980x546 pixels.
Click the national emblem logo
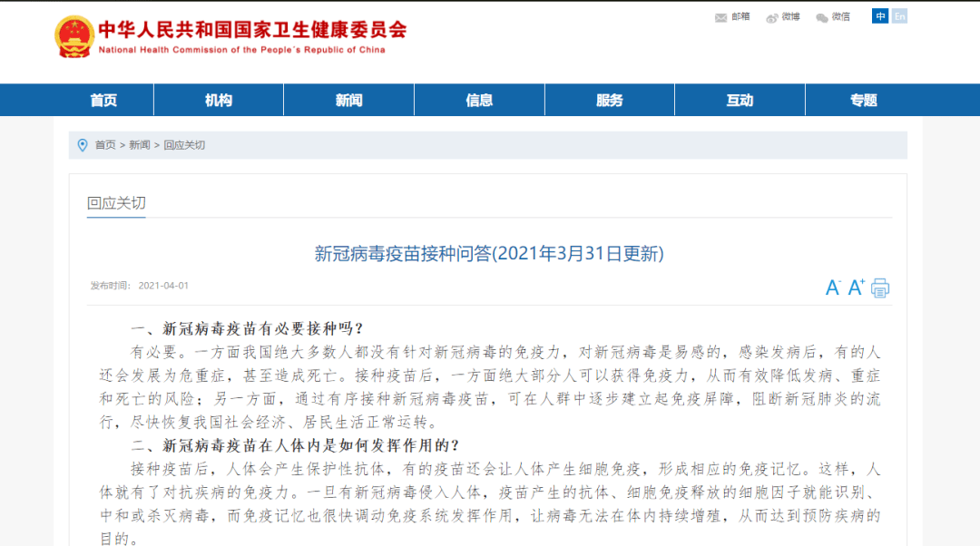[73, 36]
